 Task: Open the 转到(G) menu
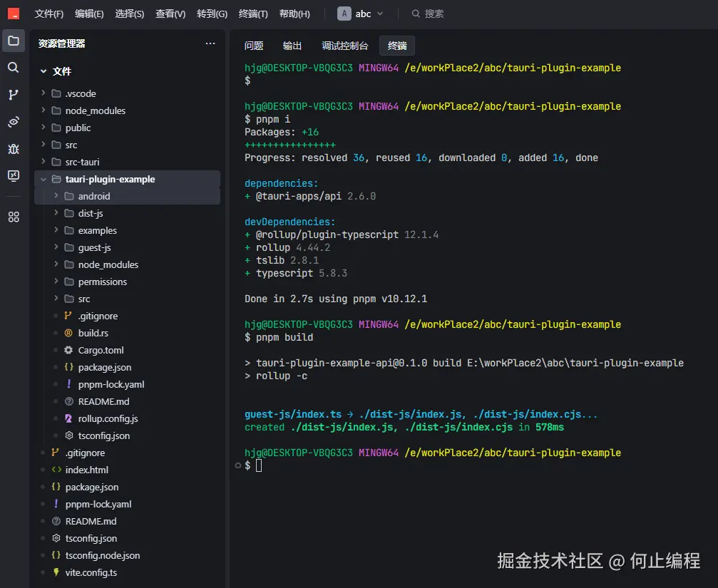212,14
